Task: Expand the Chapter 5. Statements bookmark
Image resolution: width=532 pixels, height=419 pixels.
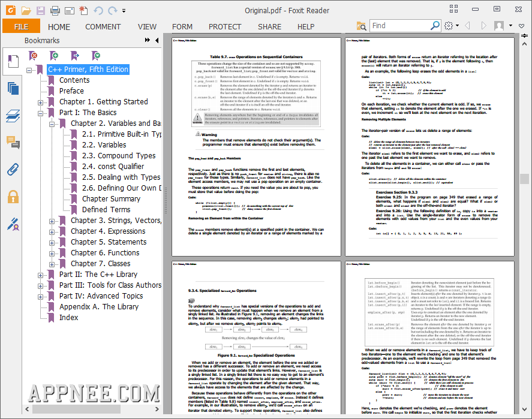Action: coord(52,243)
